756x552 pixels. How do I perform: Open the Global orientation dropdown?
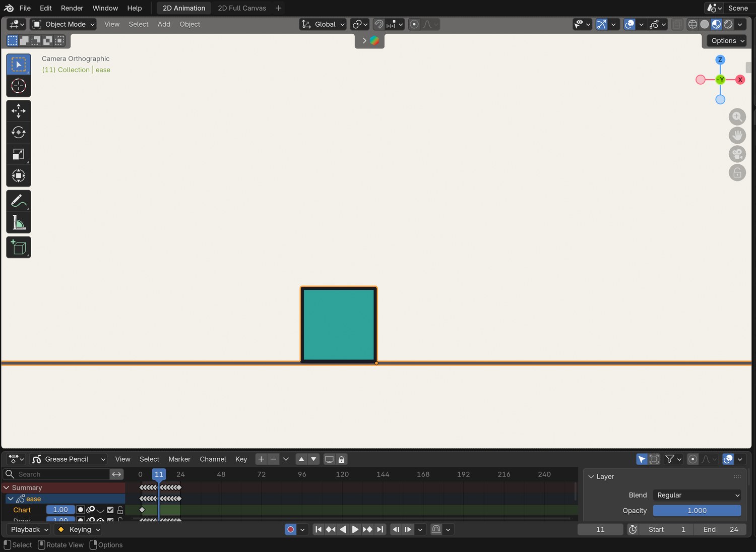pyautogui.click(x=323, y=24)
